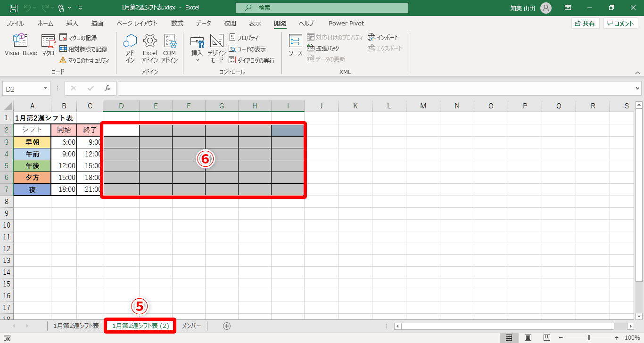Click the 検索 search box
The image size is (644, 343).
(x=322, y=8)
